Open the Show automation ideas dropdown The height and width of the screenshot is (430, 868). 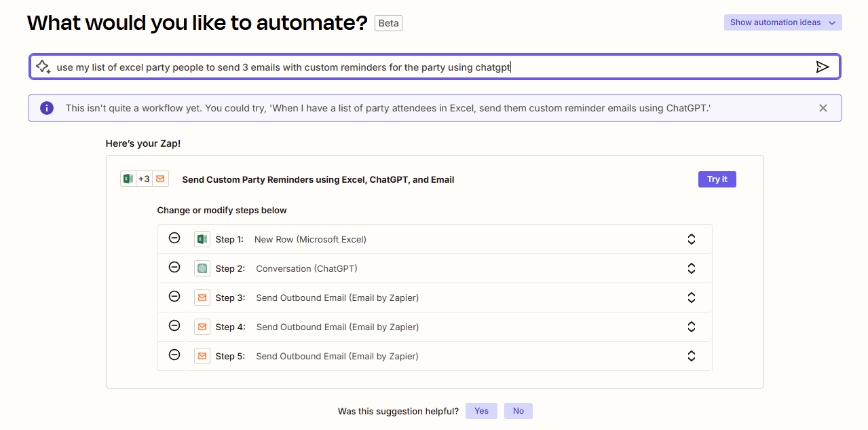(782, 22)
